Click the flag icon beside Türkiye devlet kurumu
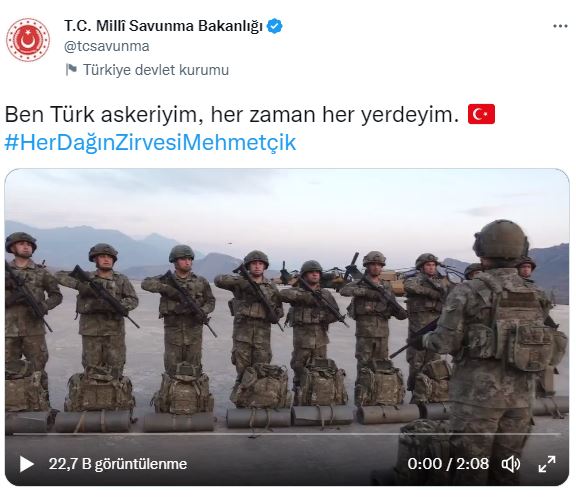Image resolution: width=576 pixels, height=499 pixels. point(71,69)
